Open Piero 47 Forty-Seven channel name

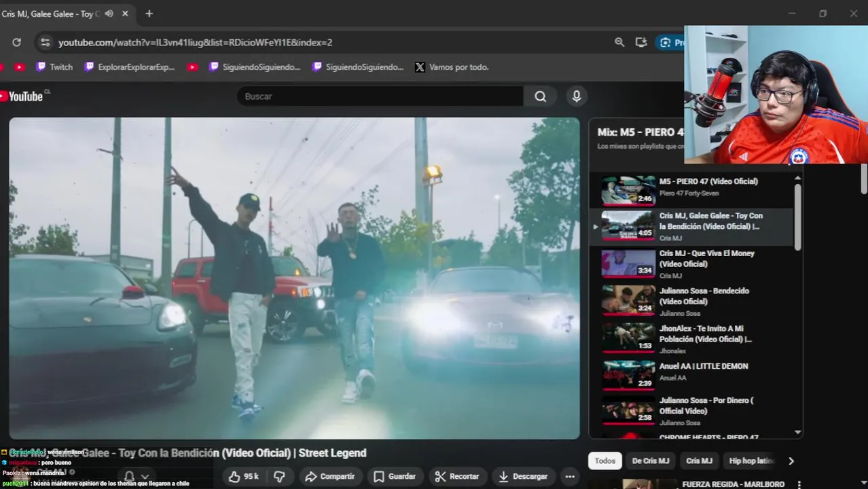pyautogui.click(x=688, y=193)
